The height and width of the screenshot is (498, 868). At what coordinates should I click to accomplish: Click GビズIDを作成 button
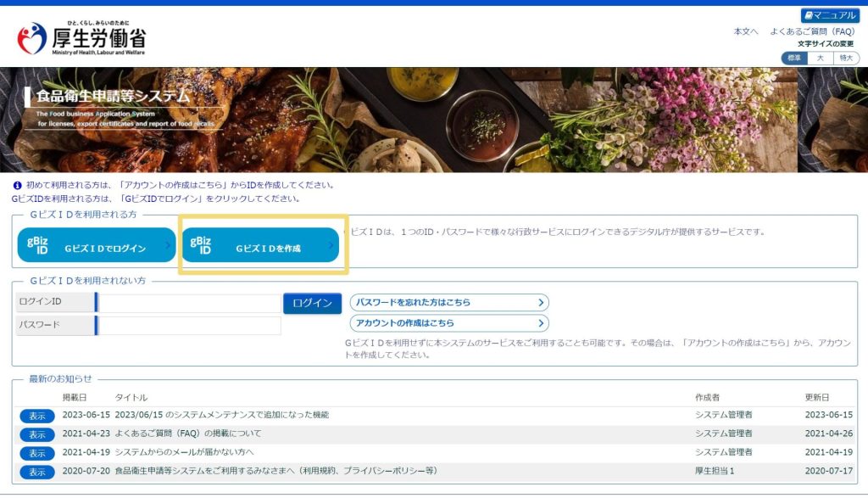tap(261, 246)
